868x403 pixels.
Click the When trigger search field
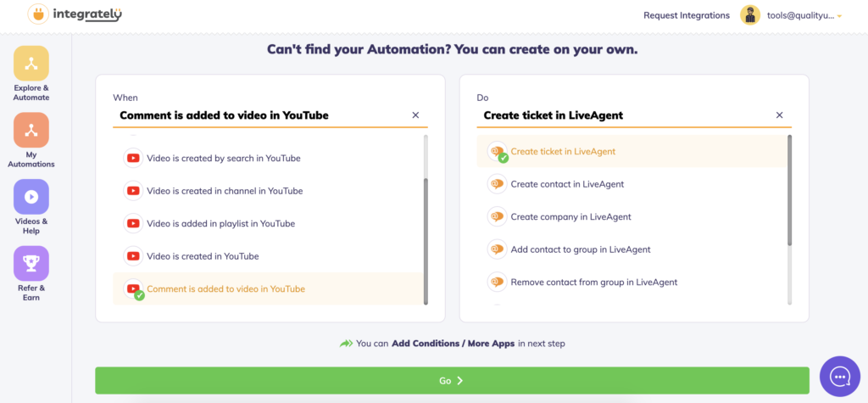click(259, 115)
